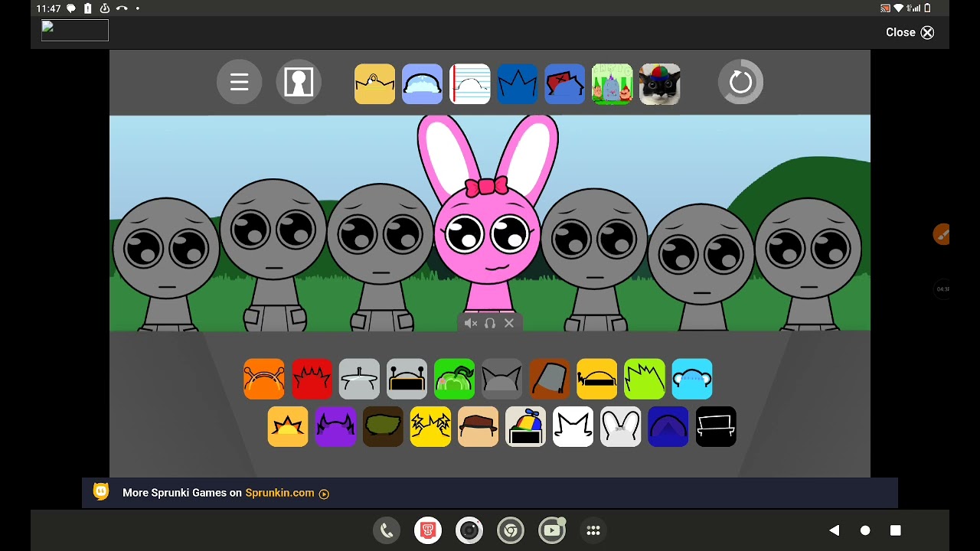Image resolution: width=980 pixels, height=551 pixels.
Task: Pick the white cat ears sound icon
Action: (573, 426)
